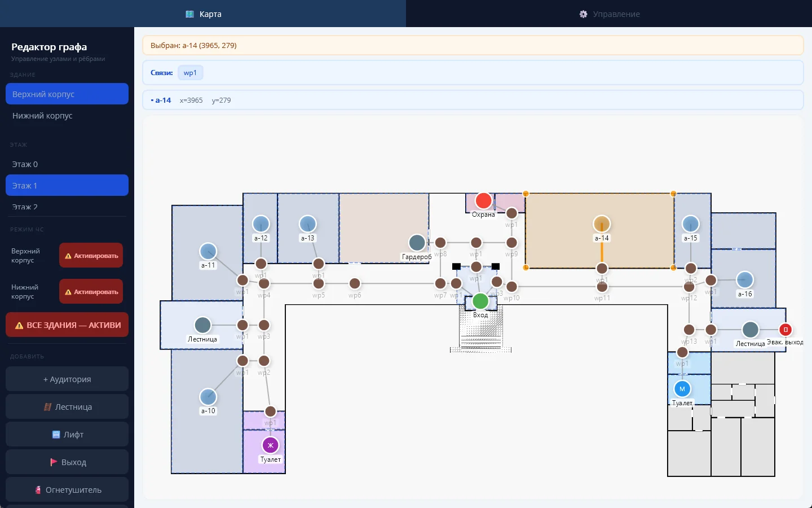The width and height of the screenshot is (812, 508).
Task: Select building Нижний корпус
Action: (x=67, y=115)
